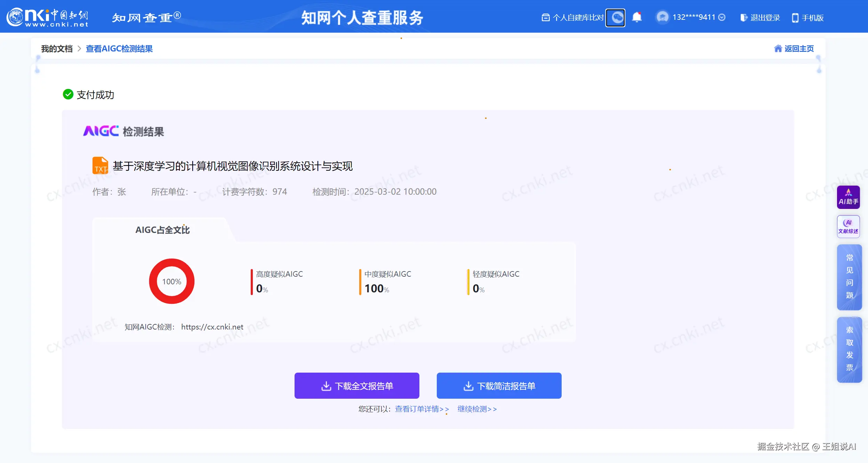Open 索取发票 side panel
This screenshot has width=868, height=463.
[849, 349]
